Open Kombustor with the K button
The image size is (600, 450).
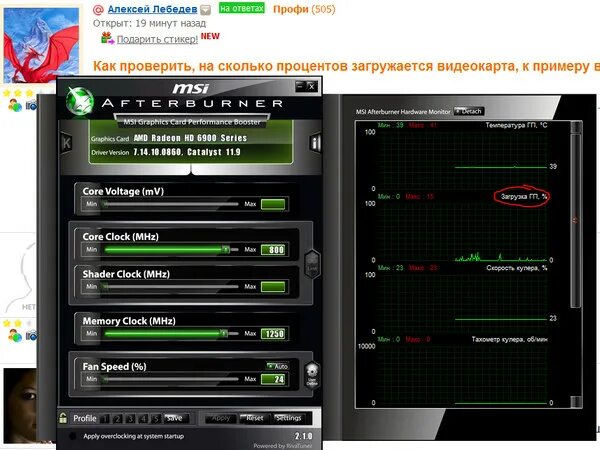click(x=66, y=143)
